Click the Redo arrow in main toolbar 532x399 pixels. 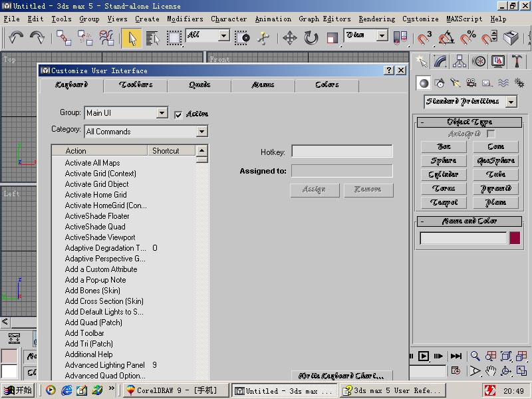click(37, 37)
